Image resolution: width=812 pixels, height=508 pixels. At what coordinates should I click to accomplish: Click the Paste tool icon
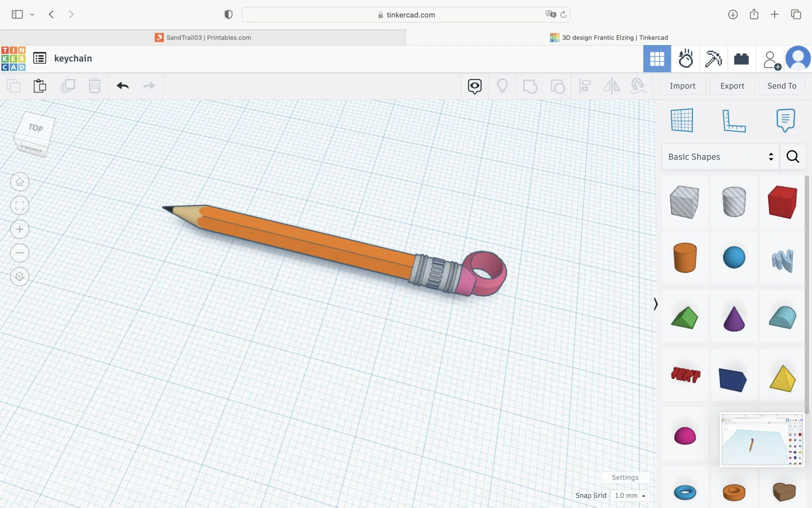(x=40, y=86)
